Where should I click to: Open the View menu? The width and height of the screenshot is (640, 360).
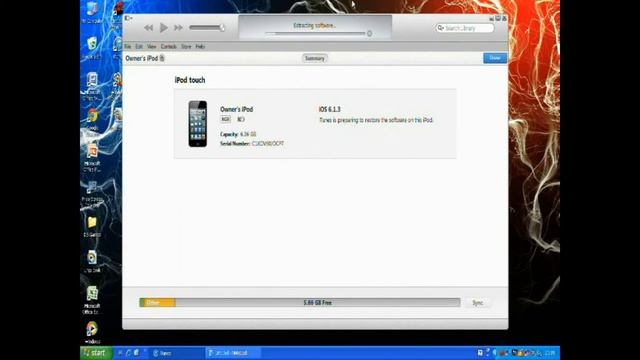click(152, 47)
